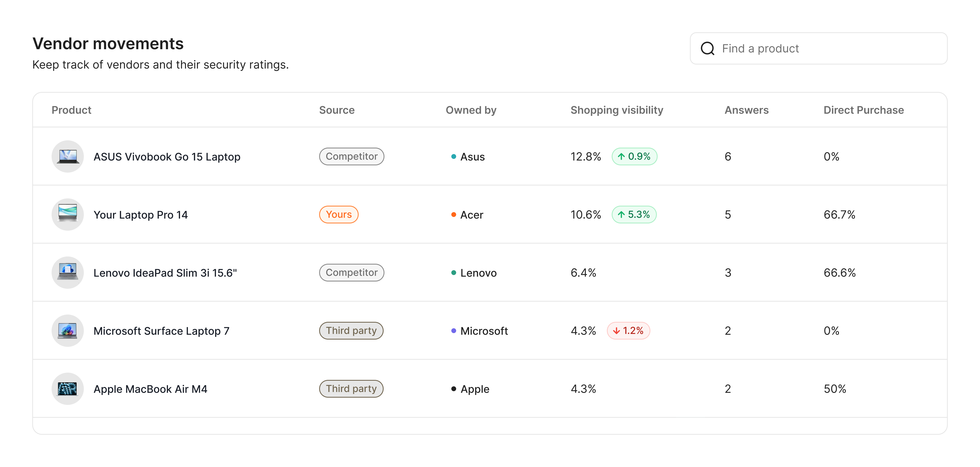Click 0% direct purchase in ASUS row

click(x=831, y=156)
